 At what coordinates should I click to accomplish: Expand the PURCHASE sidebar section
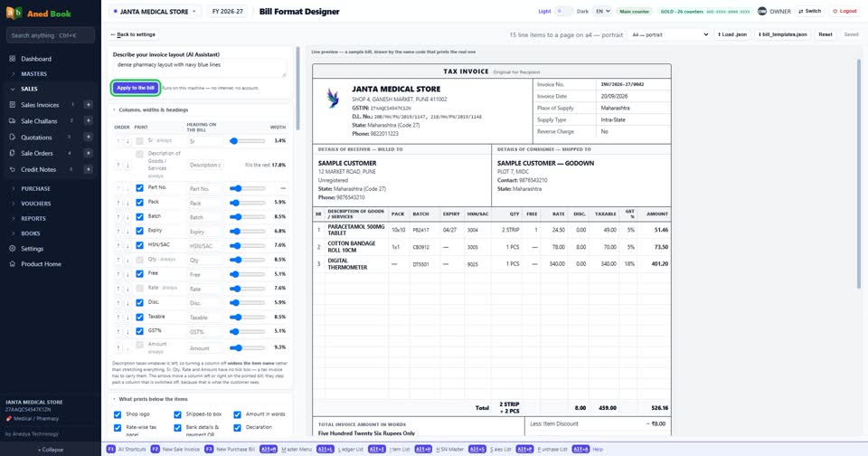(x=35, y=188)
